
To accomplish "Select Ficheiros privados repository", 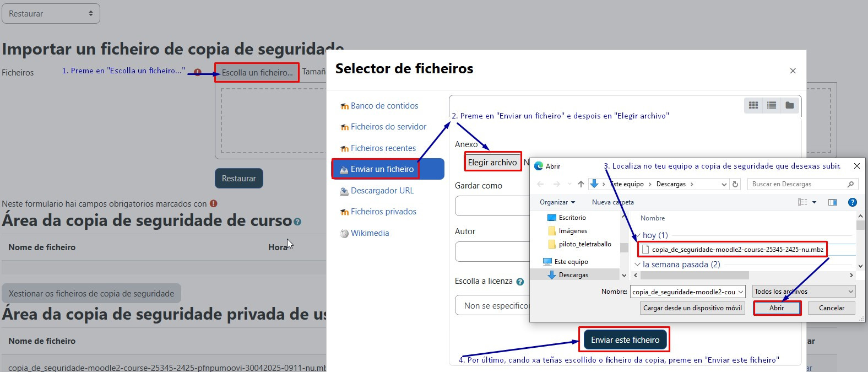I will point(383,212).
